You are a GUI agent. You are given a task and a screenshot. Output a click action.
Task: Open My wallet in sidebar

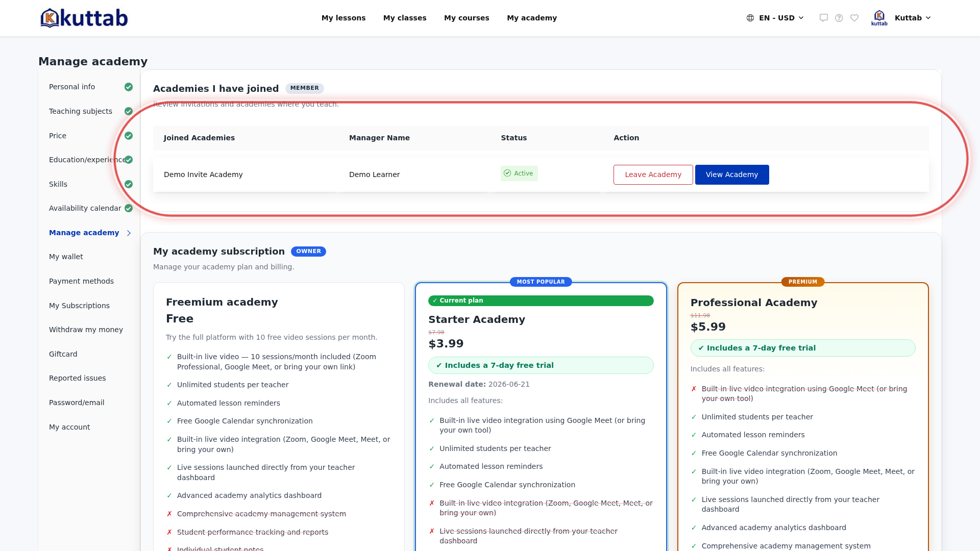[66, 257]
